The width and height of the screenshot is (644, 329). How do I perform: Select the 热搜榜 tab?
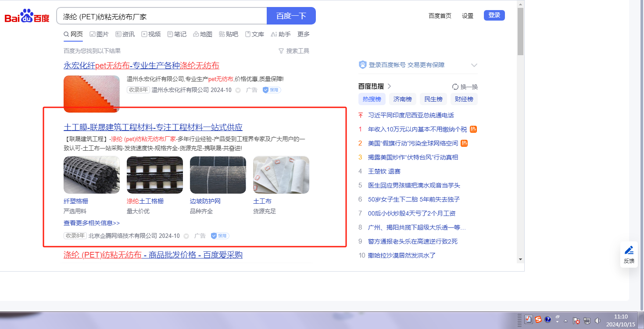point(372,99)
